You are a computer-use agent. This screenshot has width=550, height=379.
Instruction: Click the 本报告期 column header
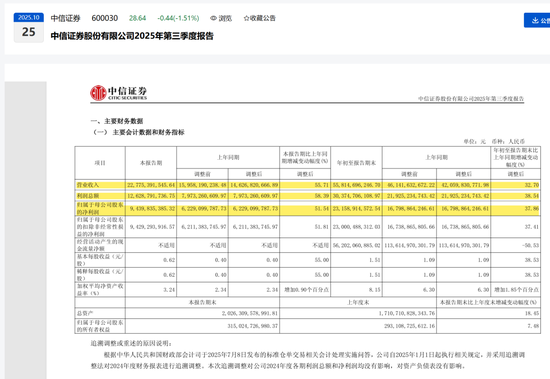click(x=151, y=163)
